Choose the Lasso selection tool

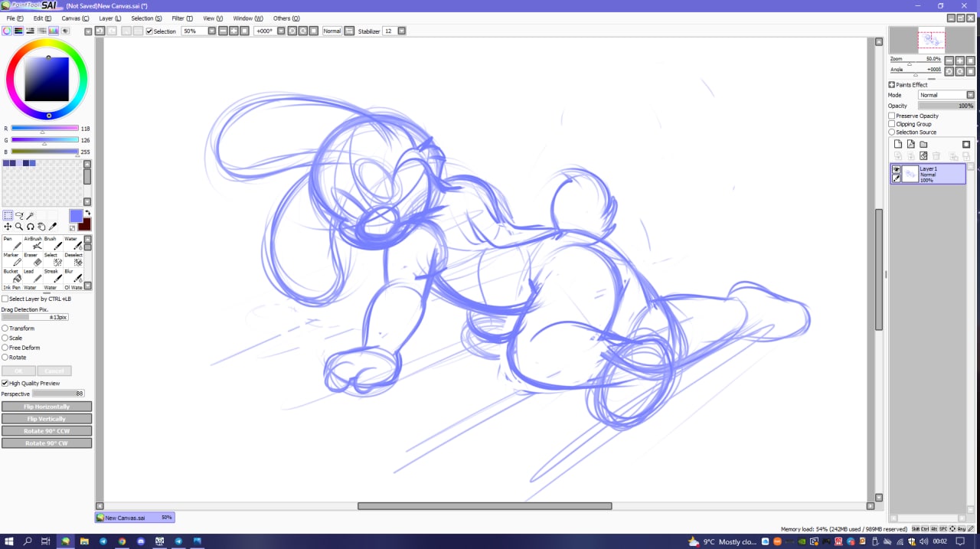click(19, 216)
